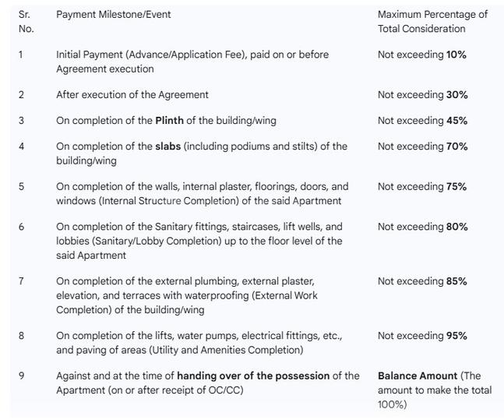
Task: Click the "Not exceeding 80%" cell
Action: (x=422, y=227)
